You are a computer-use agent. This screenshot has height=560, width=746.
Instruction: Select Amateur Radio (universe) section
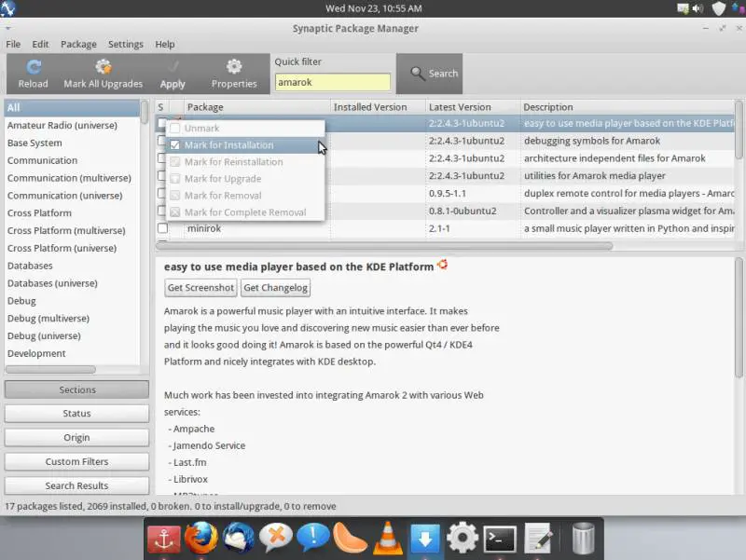click(72, 126)
